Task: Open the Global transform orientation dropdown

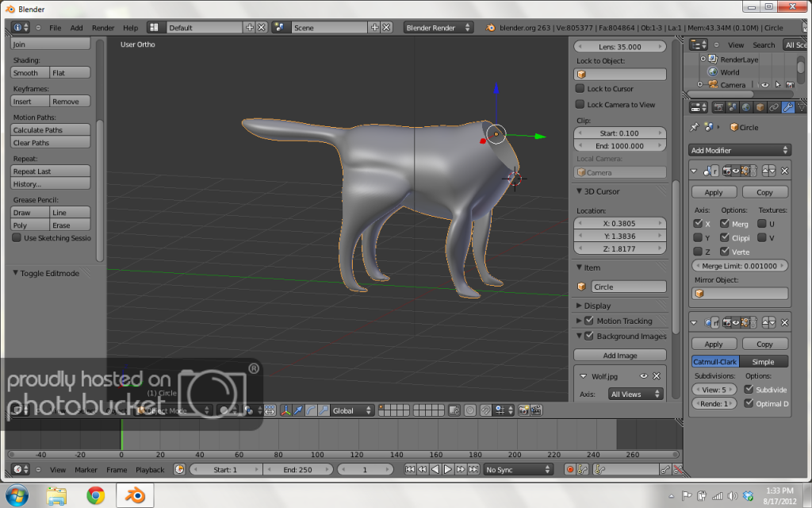Action: tap(351, 410)
